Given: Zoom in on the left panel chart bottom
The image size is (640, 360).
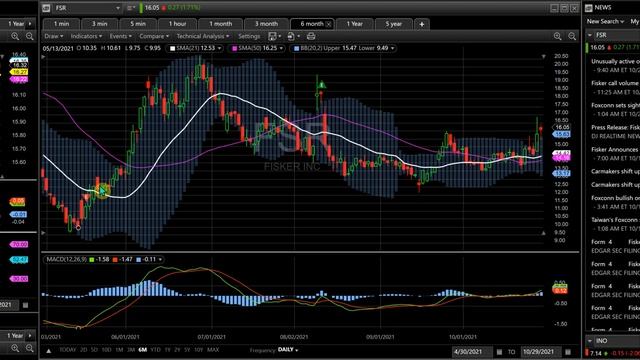Looking at the screenshot, I should [x=15, y=348].
